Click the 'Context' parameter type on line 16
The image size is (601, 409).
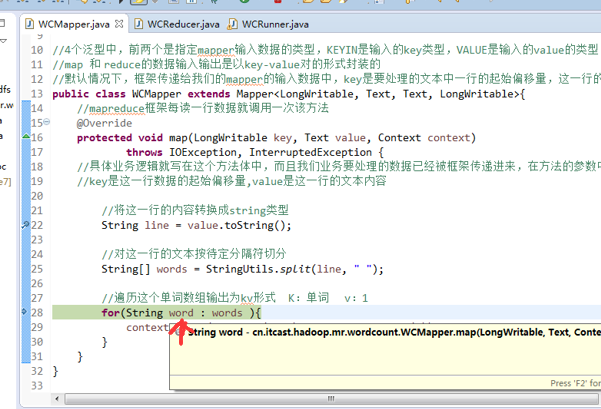click(x=399, y=138)
